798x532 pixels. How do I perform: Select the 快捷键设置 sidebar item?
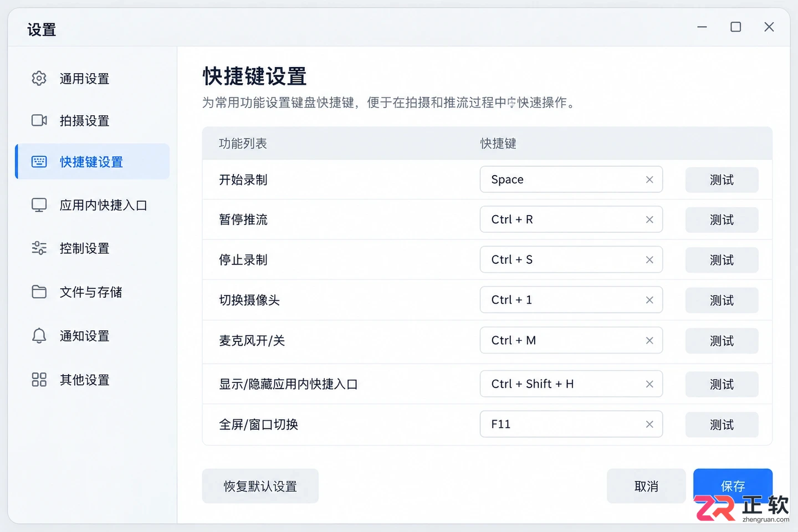[x=92, y=161]
